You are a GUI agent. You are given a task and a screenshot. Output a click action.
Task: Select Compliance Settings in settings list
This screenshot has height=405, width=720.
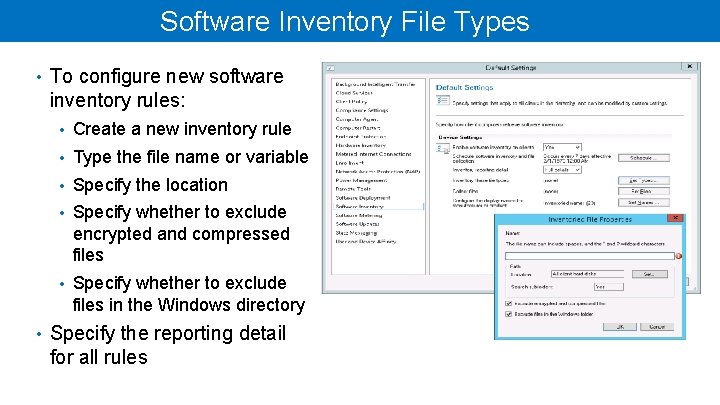coord(362,111)
